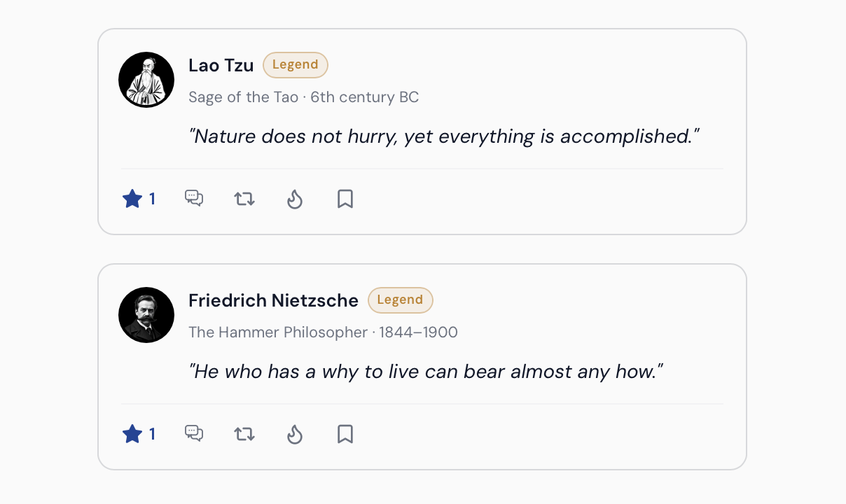
Task: Bookmark the Nietzsche quote
Action: point(345,435)
